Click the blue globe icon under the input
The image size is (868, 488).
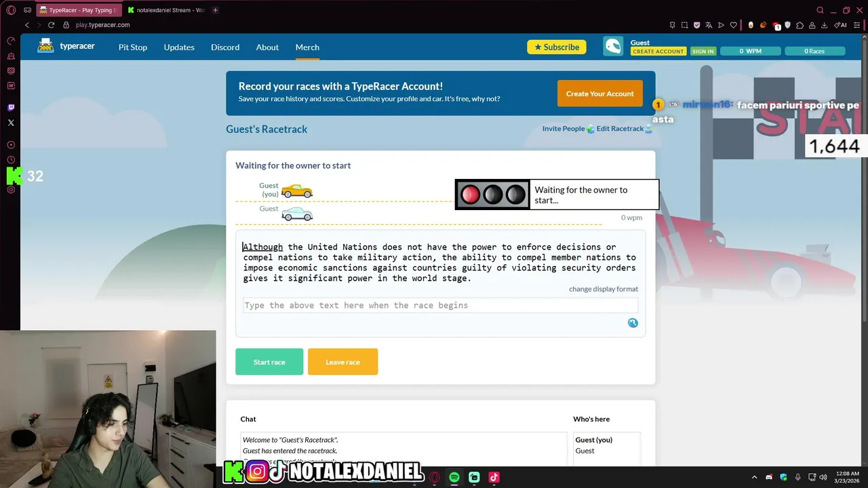point(633,323)
